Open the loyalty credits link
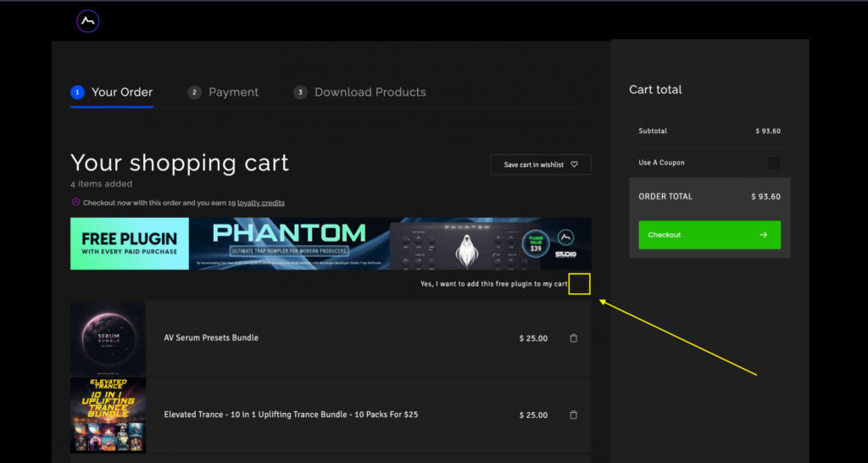 click(261, 203)
